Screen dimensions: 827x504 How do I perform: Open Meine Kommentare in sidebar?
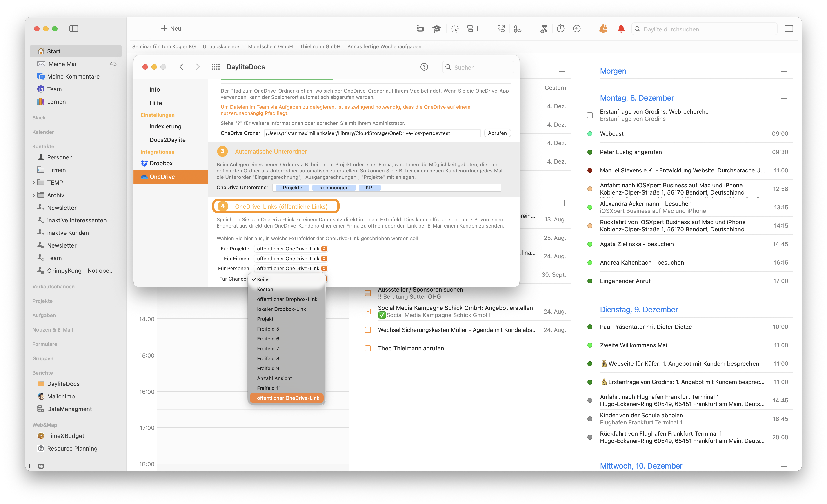pos(76,76)
